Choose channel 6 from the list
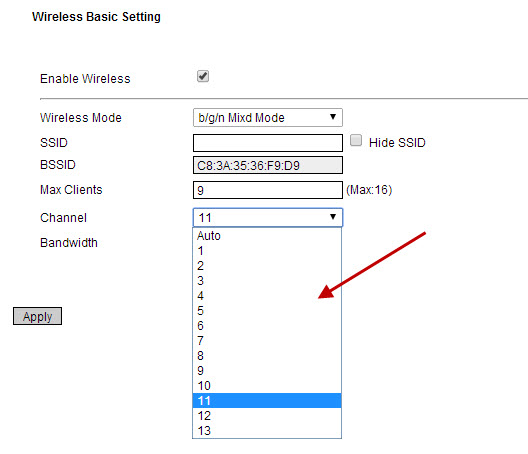This screenshot has height=454, width=528. pyautogui.click(x=267, y=326)
